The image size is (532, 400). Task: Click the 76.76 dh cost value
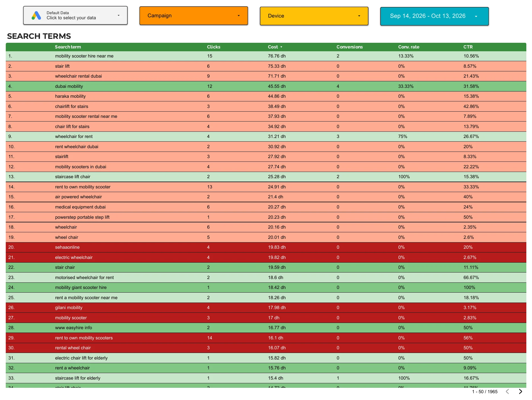click(x=277, y=56)
